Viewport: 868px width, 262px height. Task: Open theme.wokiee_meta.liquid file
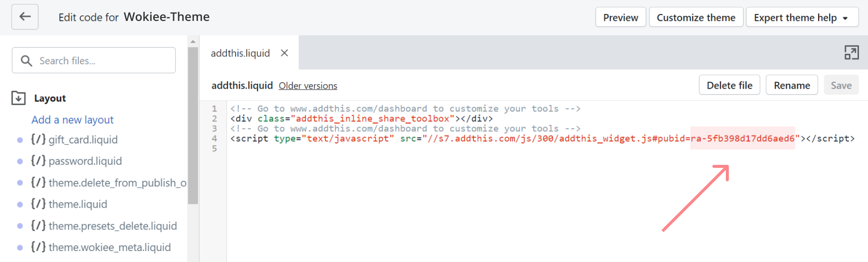[109, 247]
